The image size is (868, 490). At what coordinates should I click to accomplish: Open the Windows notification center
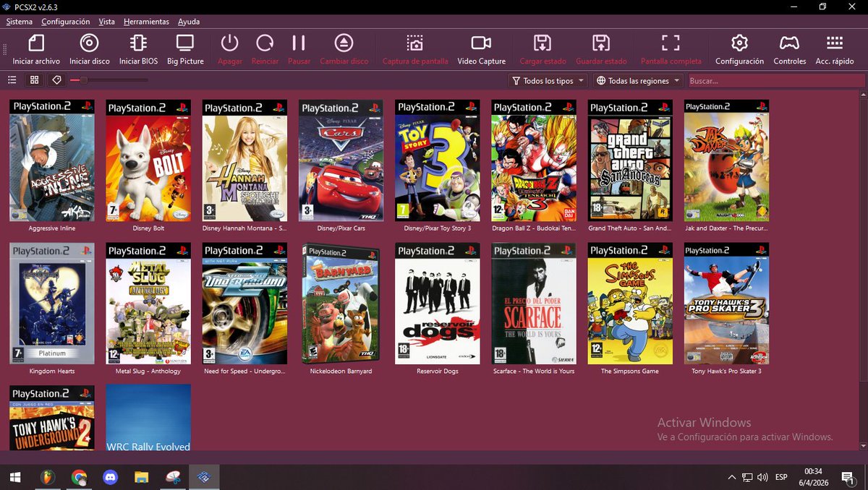point(847,477)
